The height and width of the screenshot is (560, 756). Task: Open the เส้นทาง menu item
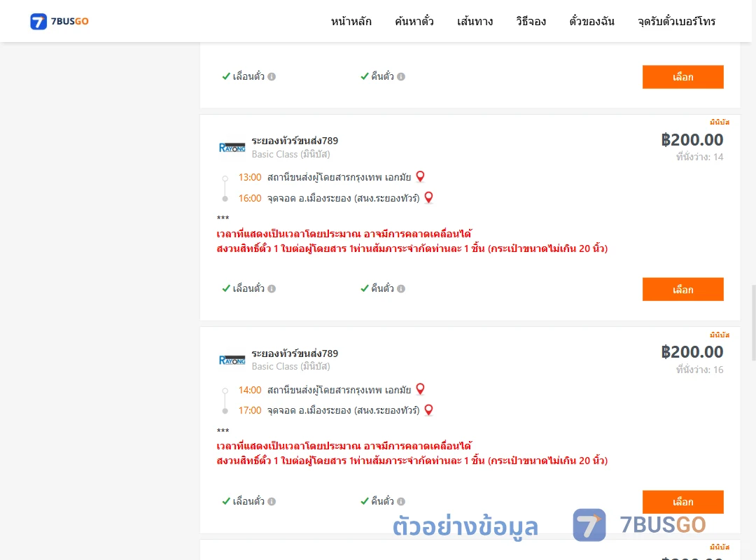pyautogui.click(x=475, y=21)
